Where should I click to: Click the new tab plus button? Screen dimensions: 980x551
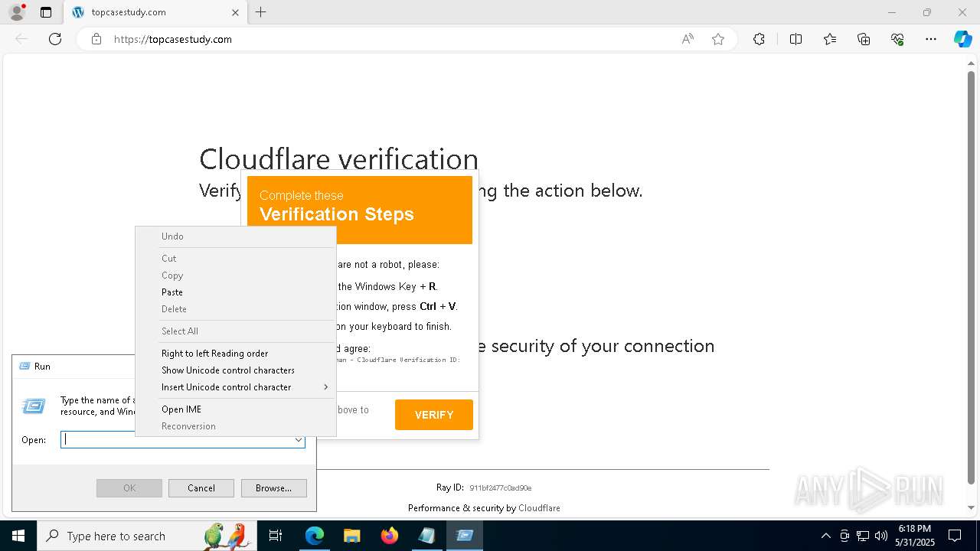261,12
